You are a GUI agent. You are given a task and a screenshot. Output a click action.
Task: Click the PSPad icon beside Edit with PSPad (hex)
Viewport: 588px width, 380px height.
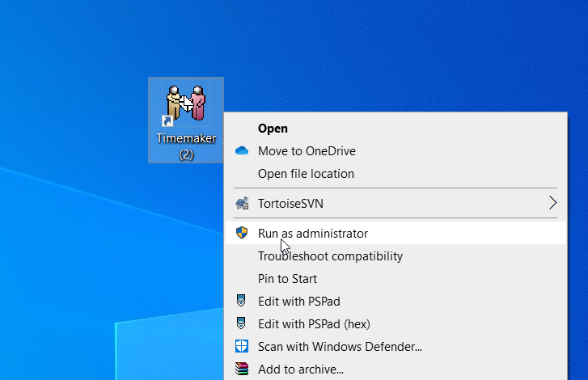pos(241,323)
